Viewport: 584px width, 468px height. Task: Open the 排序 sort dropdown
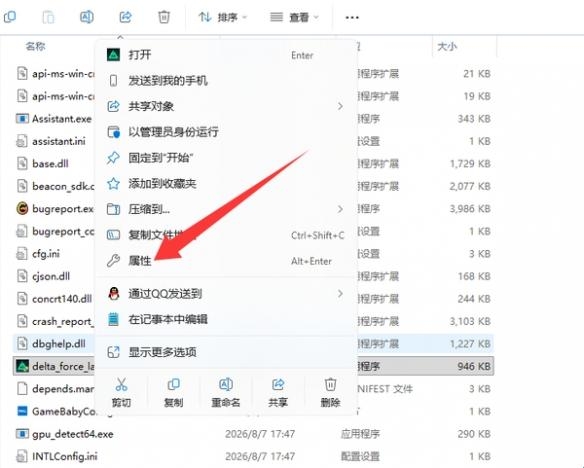click(222, 17)
